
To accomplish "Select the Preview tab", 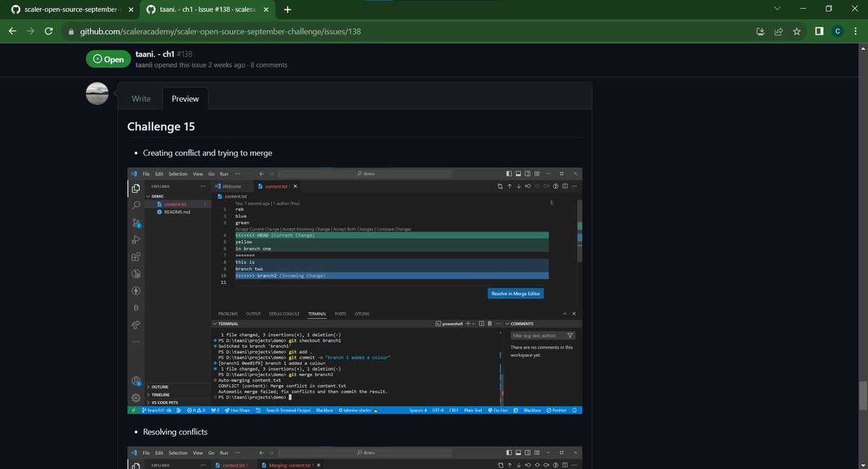I will pyautogui.click(x=185, y=98).
